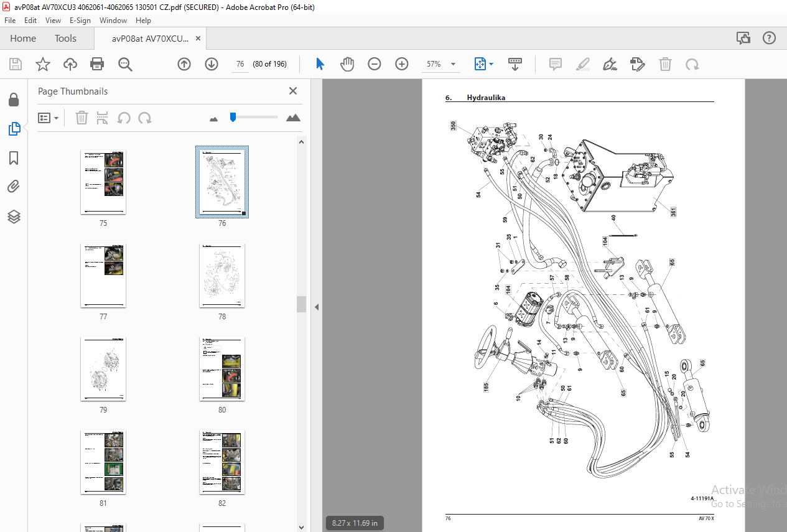Toggle the Page Thumbnails sidebar icon
This screenshot has width=787, height=532.
(x=14, y=129)
